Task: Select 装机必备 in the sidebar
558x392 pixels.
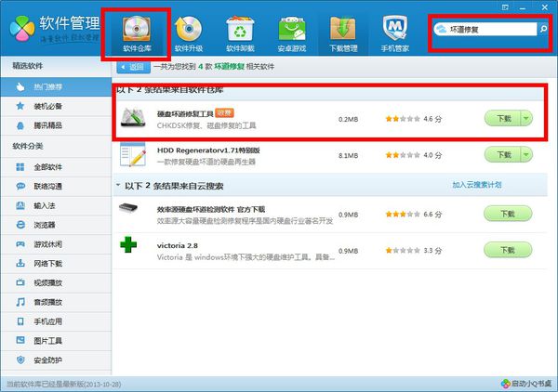Action: (56, 106)
